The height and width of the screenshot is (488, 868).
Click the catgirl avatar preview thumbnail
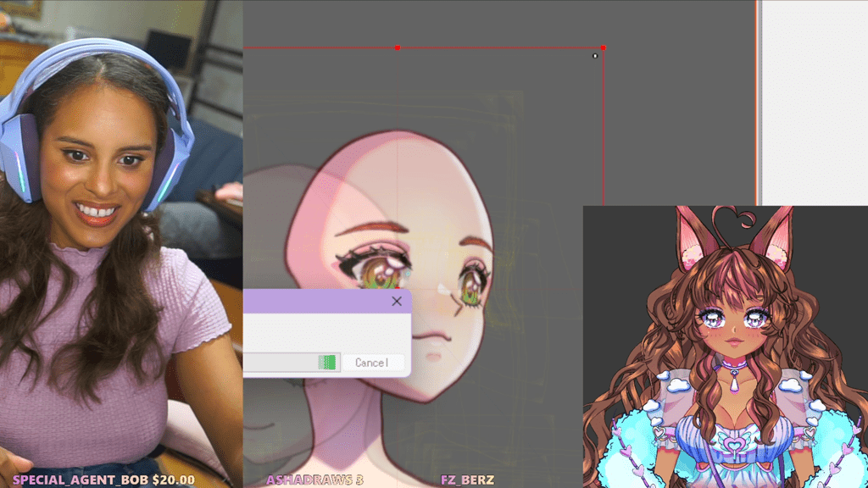point(726,347)
